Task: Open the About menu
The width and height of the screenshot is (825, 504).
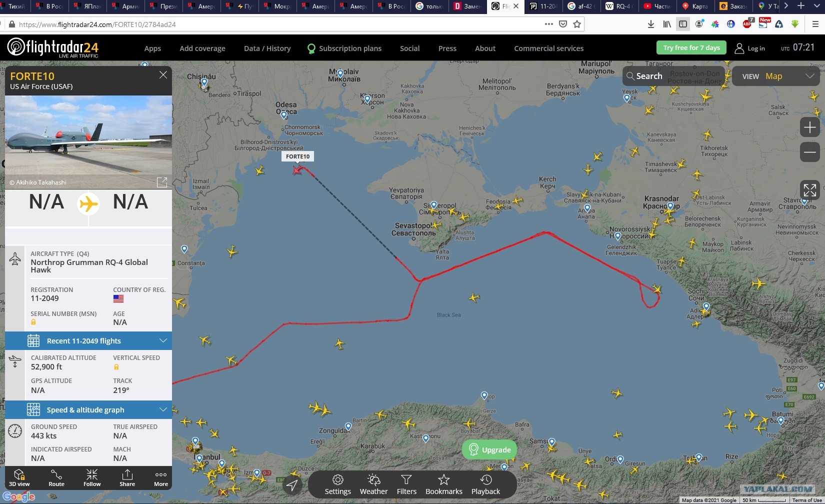Action: (485, 48)
